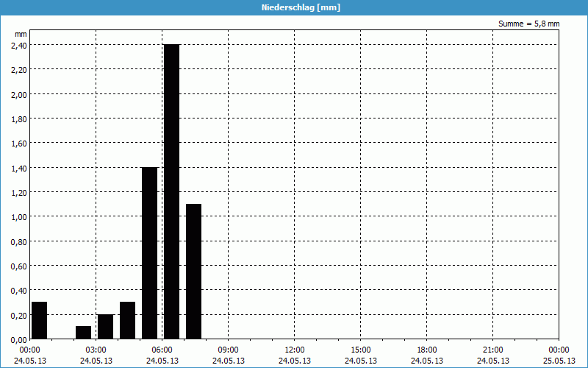588x368 pixels.
Task: Click the 21:00 time axis label
Action: (493, 350)
